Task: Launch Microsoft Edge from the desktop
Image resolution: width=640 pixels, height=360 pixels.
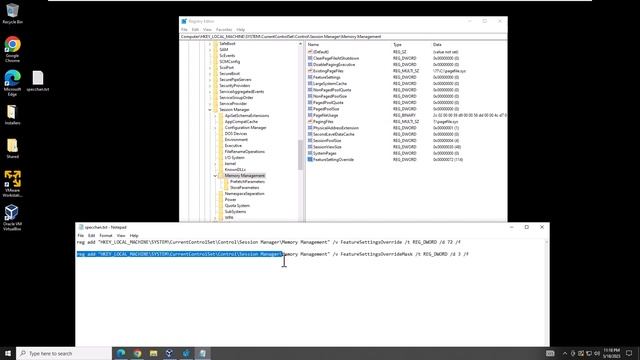Action: [12, 83]
